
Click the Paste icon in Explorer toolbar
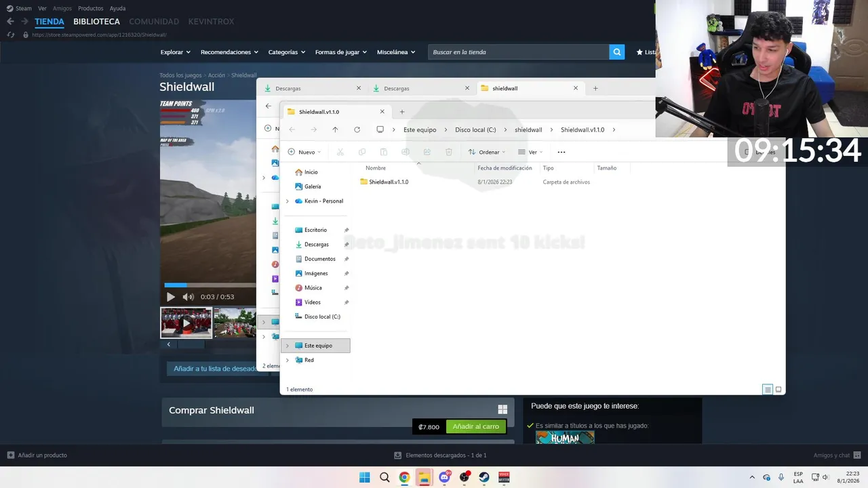[x=384, y=152]
